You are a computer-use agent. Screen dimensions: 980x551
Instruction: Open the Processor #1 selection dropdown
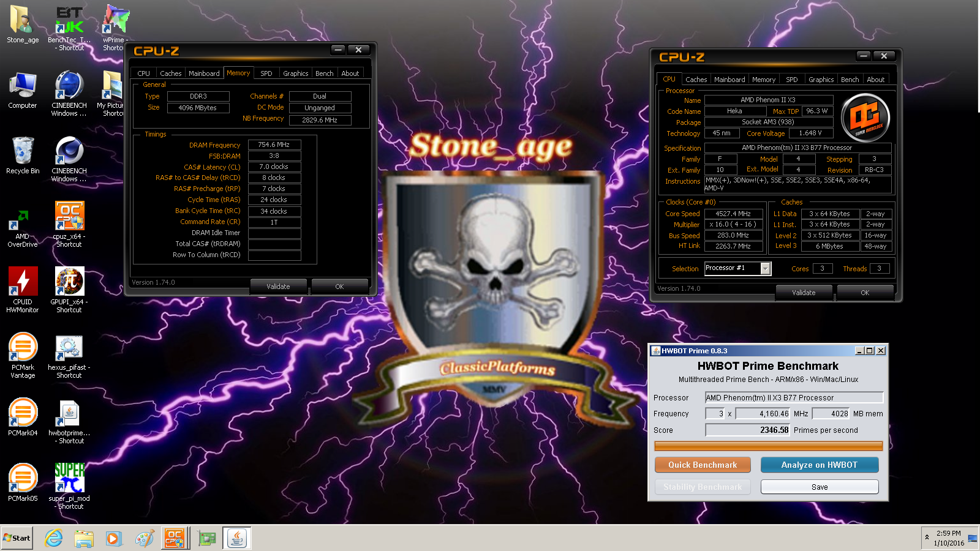click(737, 268)
